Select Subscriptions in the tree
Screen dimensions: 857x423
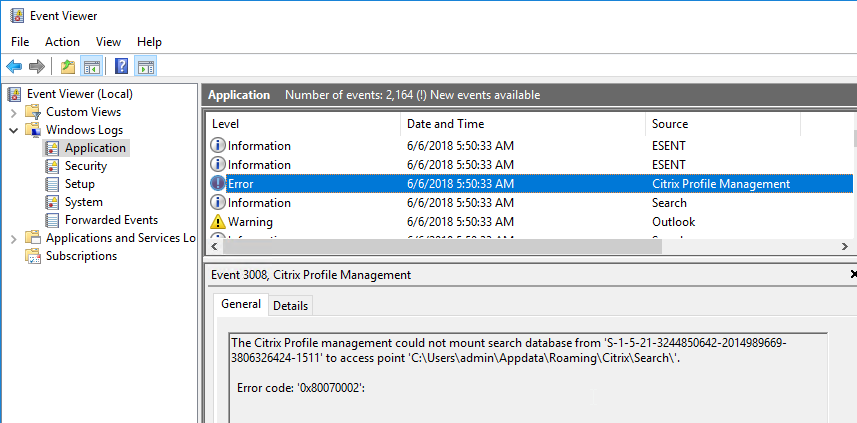[x=81, y=256]
